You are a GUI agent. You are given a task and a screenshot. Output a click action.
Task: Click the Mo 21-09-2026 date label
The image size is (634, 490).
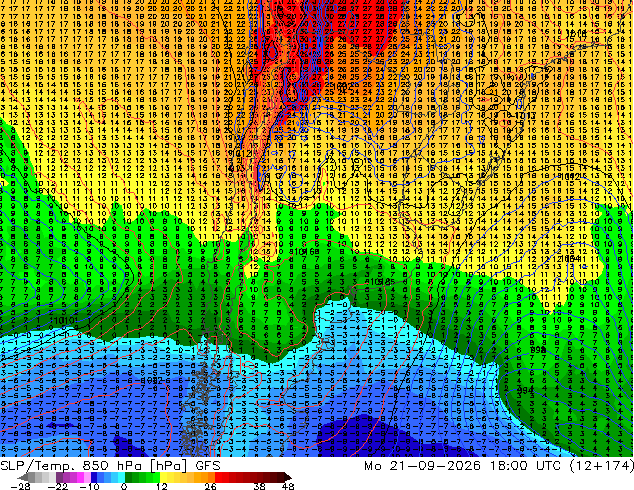coord(422,466)
